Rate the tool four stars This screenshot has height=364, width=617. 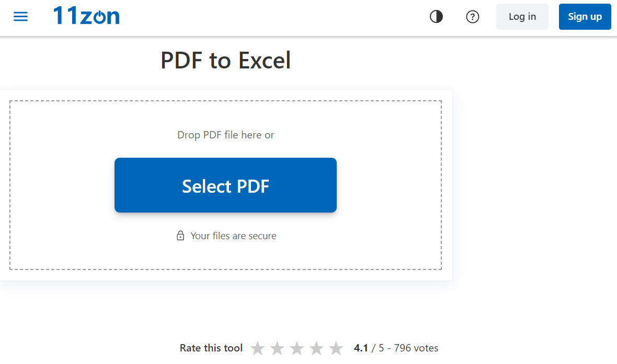point(316,348)
